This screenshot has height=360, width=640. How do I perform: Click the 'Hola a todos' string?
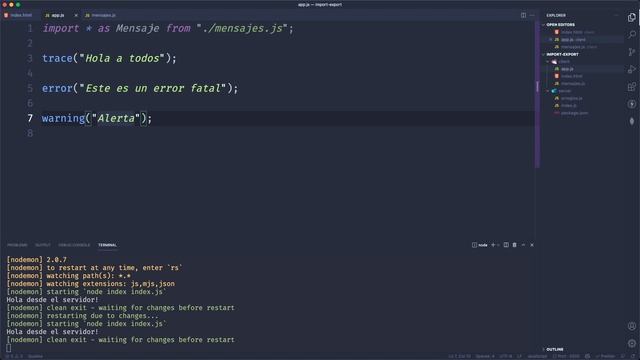(x=122, y=58)
